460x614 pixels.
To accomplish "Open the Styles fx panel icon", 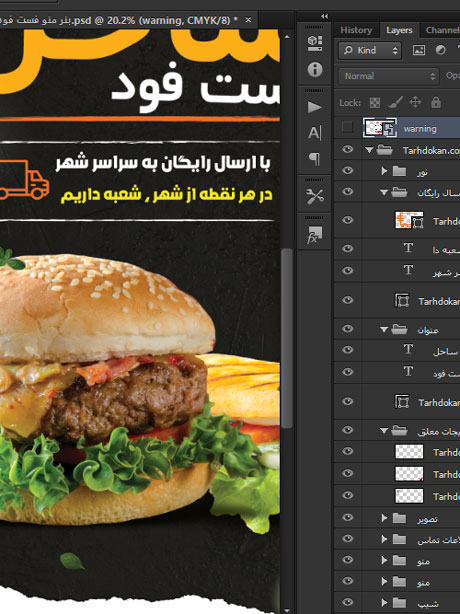I will click(315, 234).
